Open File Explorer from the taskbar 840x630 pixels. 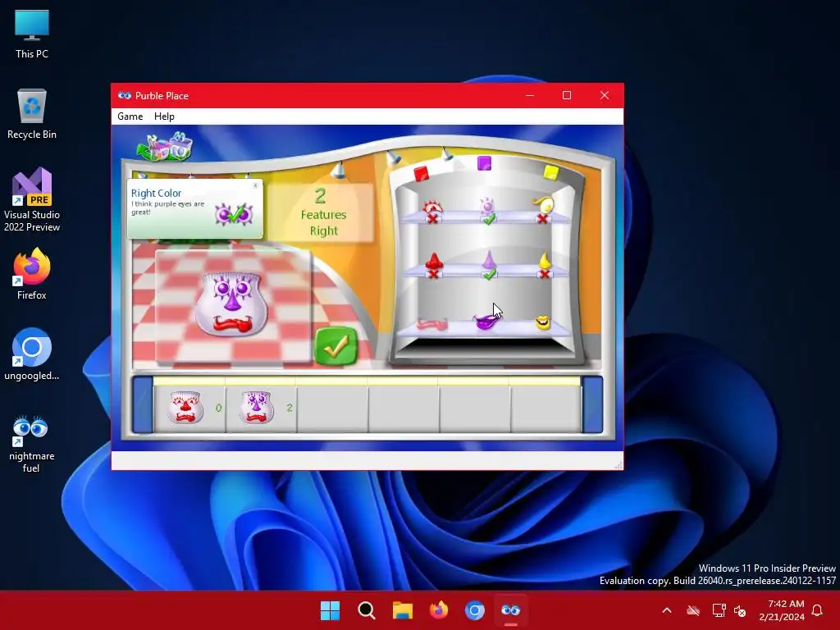(402, 610)
